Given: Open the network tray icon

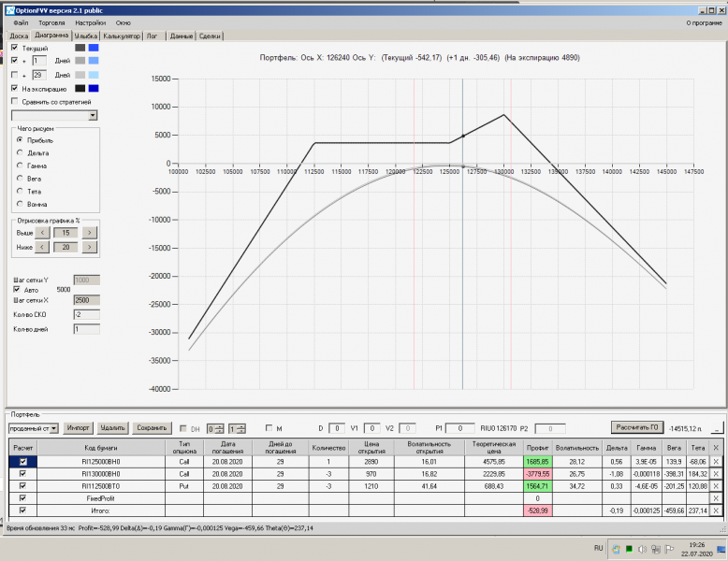Looking at the screenshot, I should click(656, 550).
